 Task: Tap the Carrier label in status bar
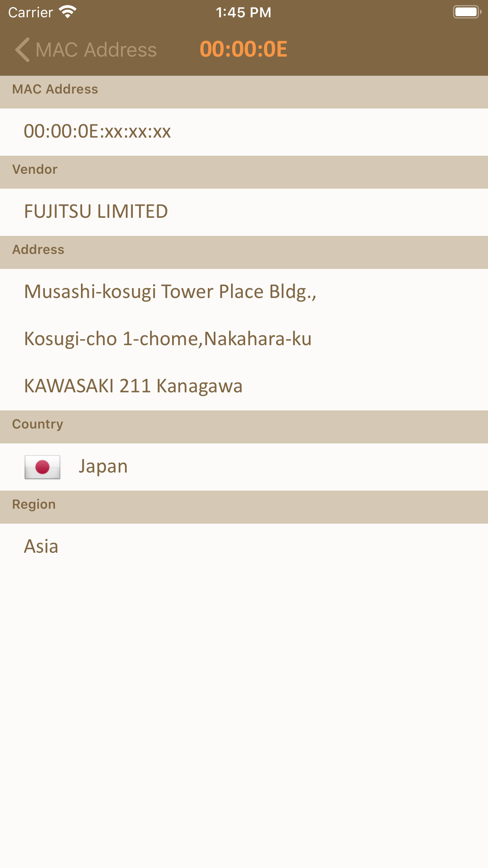(x=31, y=13)
